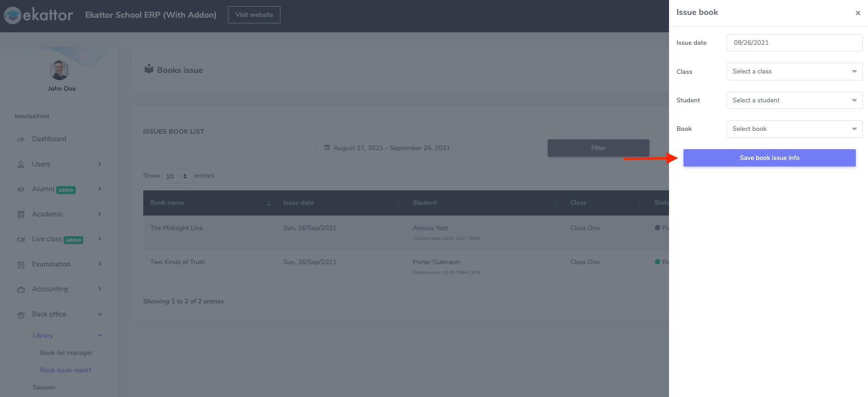
Task: Click the Academic icon in sidebar
Action: click(x=21, y=215)
